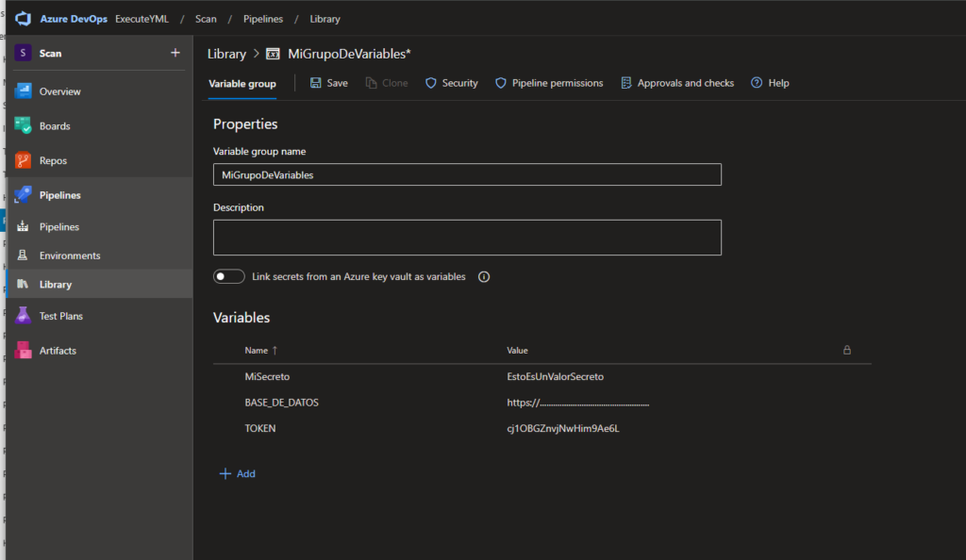Screen dimensions: 966x560
Task: Open Test Plans flask icon
Action: coord(24,317)
